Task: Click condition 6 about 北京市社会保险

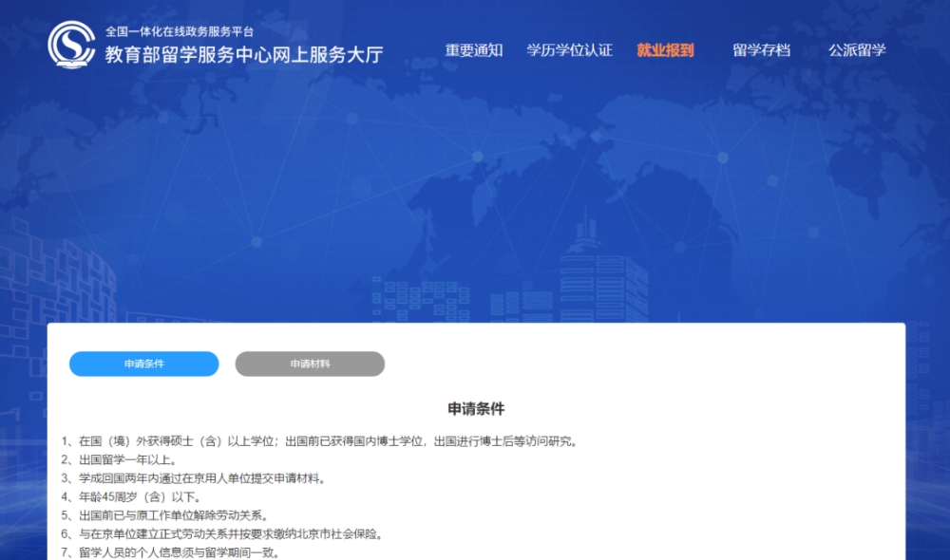Action: point(223,534)
